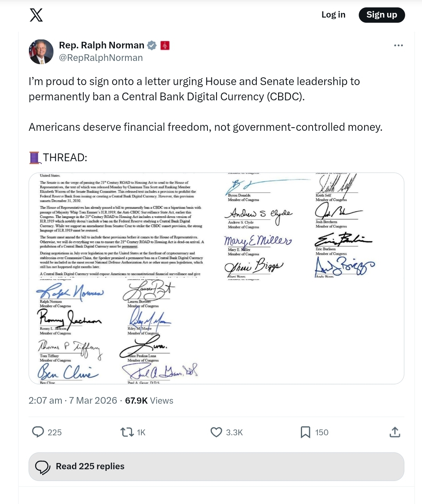Click the Log in link
This screenshot has height=504, width=422.
tap(333, 14)
